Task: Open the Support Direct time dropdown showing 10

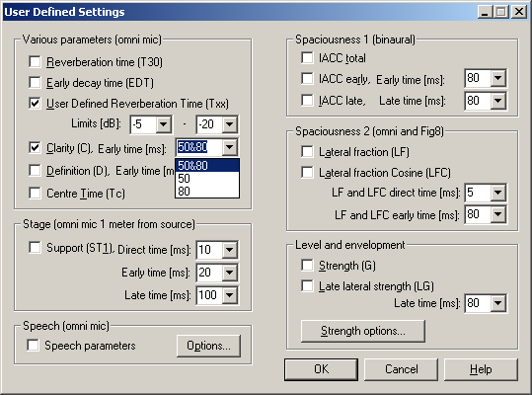Action: pos(230,250)
